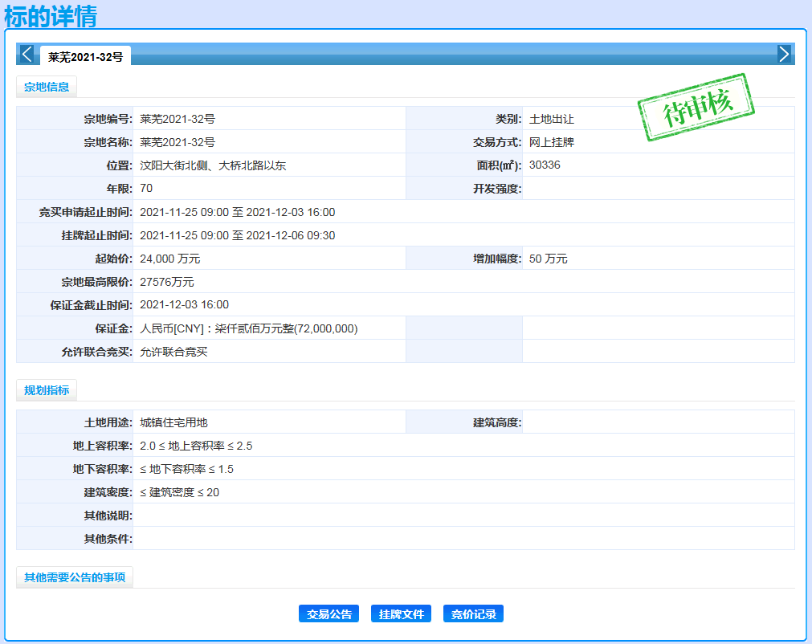
Task: Click the location text 汶阳大街北侧、大桥北路以东
Action: (x=213, y=165)
